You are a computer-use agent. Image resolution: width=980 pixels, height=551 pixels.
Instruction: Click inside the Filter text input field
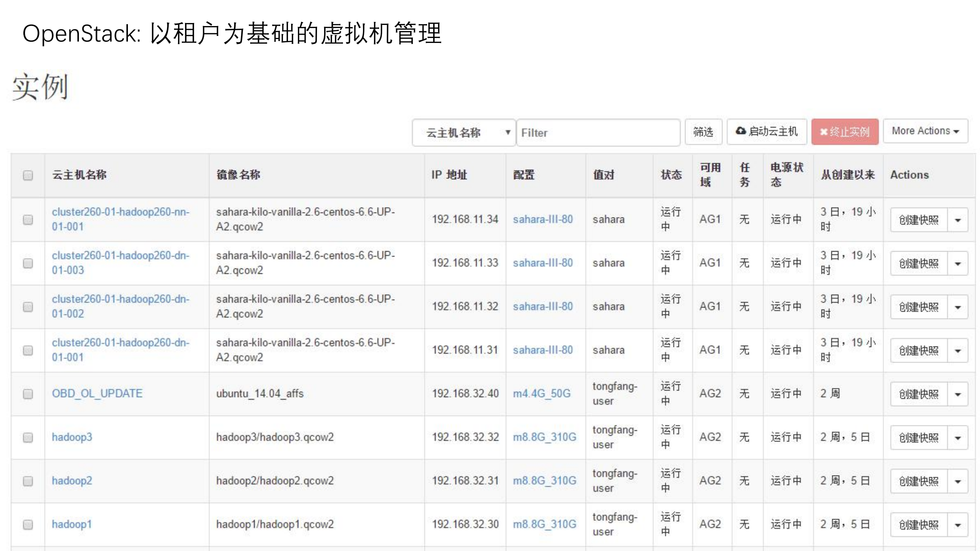coord(597,133)
